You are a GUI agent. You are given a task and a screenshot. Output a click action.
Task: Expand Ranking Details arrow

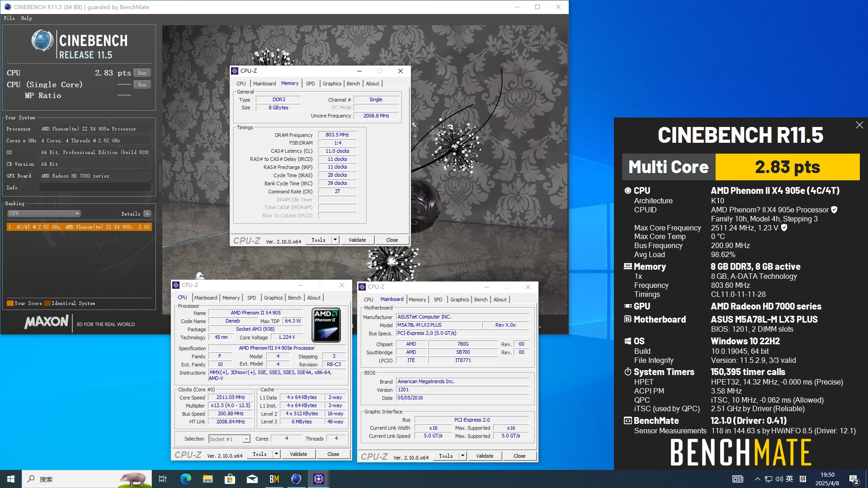coord(147,214)
